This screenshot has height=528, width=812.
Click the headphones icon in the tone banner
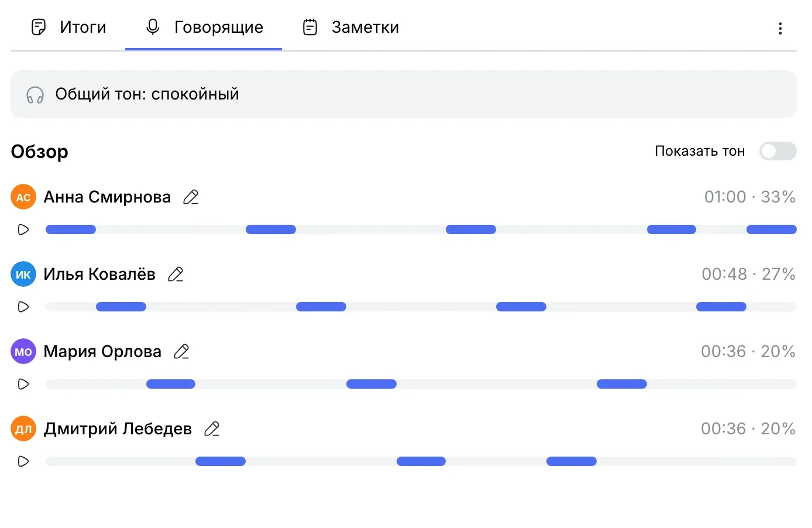coord(35,95)
